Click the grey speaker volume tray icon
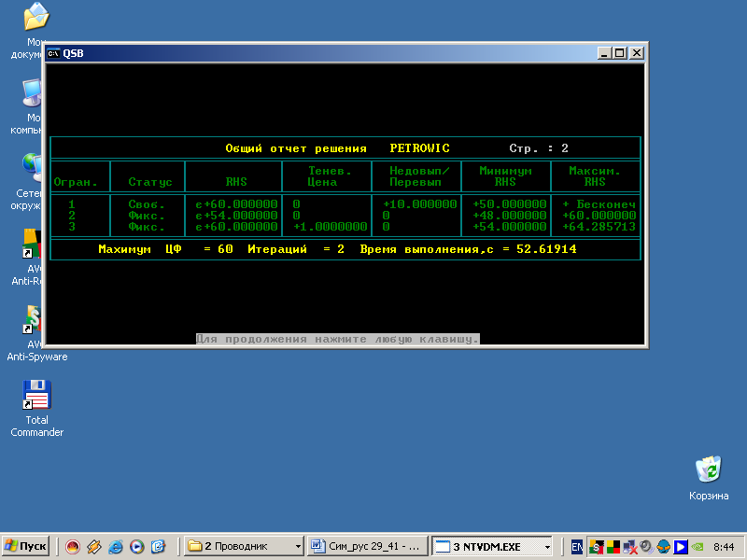 (x=646, y=547)
